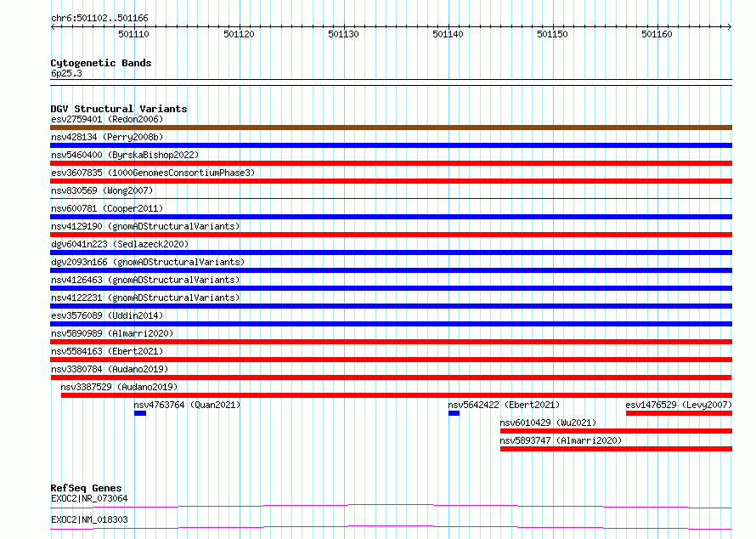Select the small blue nsv5642422 Ebert2021 feature
Image resolution: width=756 pixels, height=539 pixels.
454,413
